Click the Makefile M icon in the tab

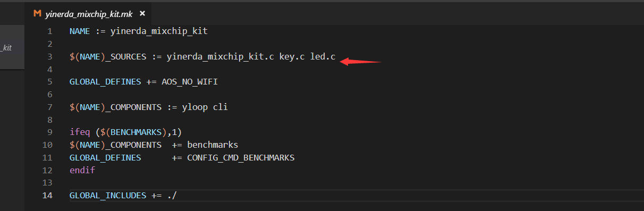(37, 14)
